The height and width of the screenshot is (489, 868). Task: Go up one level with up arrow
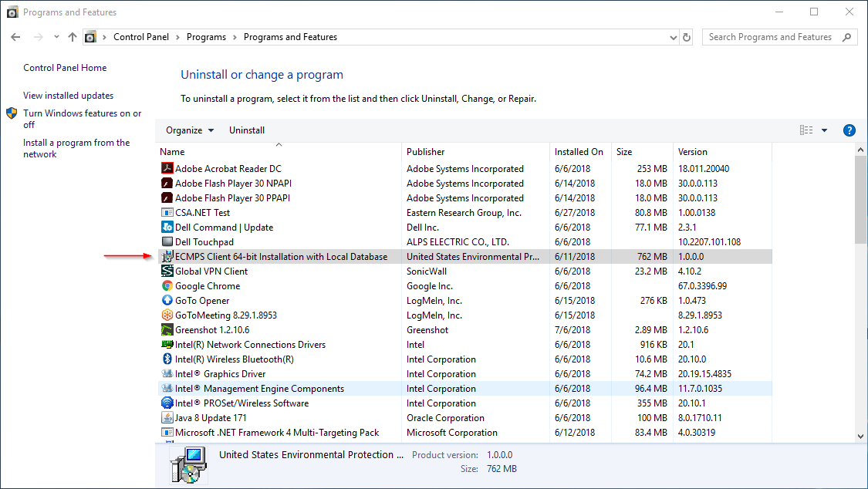click(73, 37)
